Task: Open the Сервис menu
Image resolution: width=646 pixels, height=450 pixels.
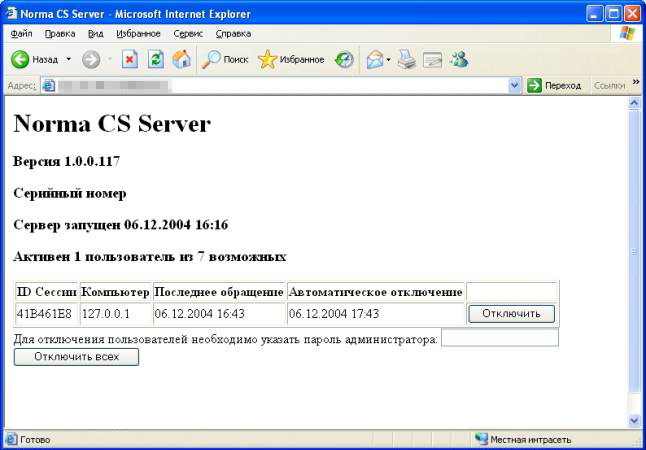Action: 187,33
